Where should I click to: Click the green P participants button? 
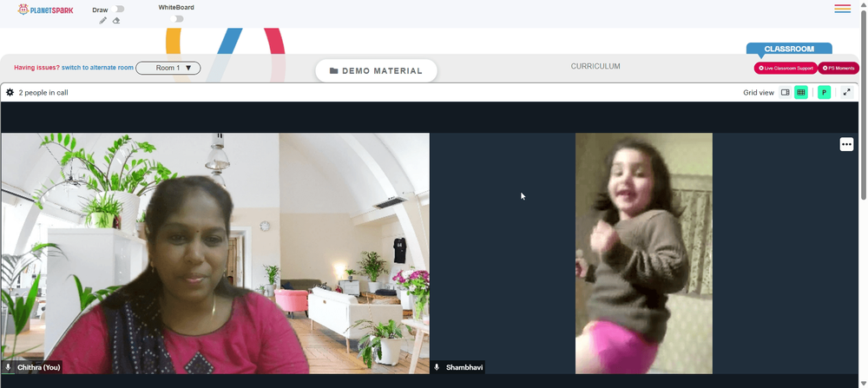click(825, 92)
